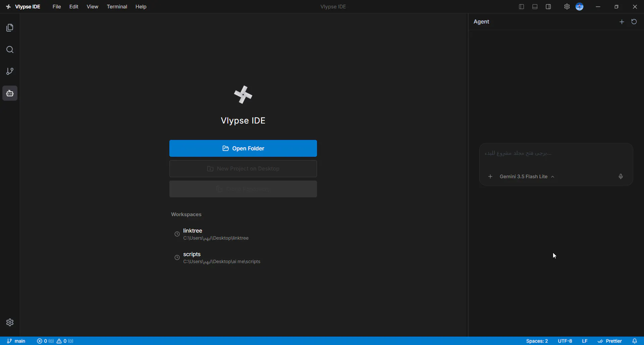Image resolution: width=644 pixels, height=345 pixels.
Task: Click the errors count in status bar
Action: point(45,341)
